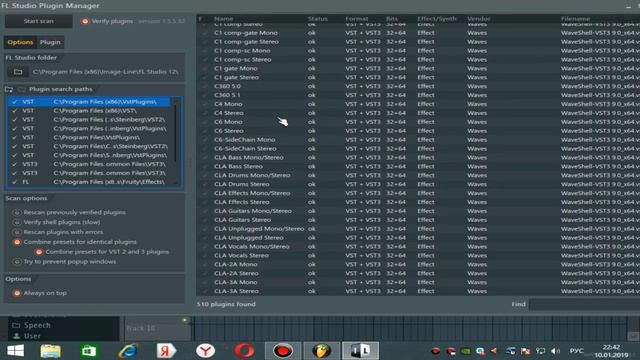Open the User item in FL Studio browser

pyautogui.click(x=27, y=336)
